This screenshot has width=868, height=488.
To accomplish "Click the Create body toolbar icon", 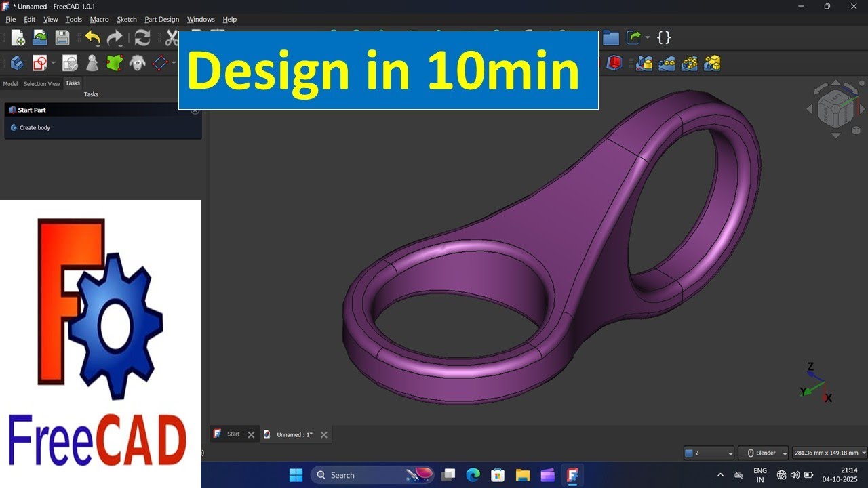I will [18, 63].
